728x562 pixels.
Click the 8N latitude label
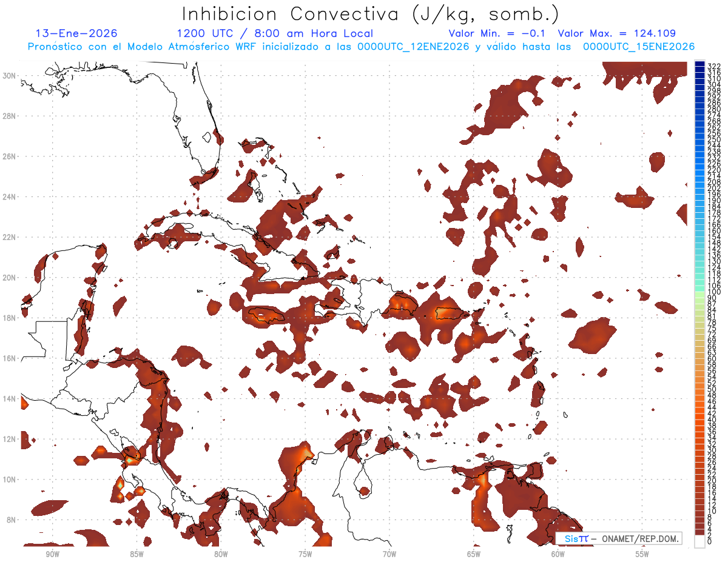(11, 520)
